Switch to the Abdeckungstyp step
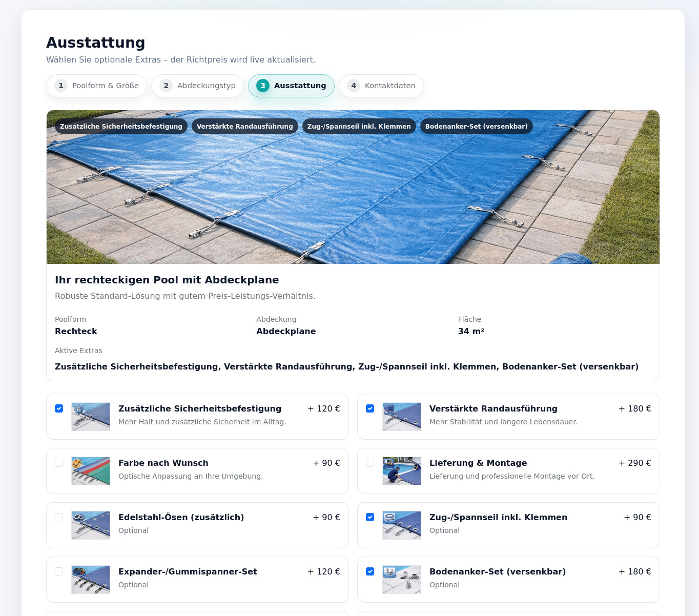 click(197, 86)
